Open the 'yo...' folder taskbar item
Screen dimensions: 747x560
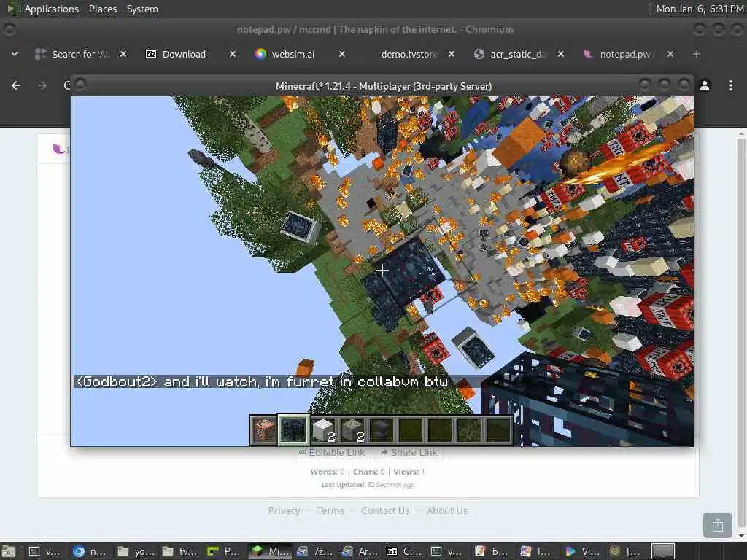tap(136, 551)
